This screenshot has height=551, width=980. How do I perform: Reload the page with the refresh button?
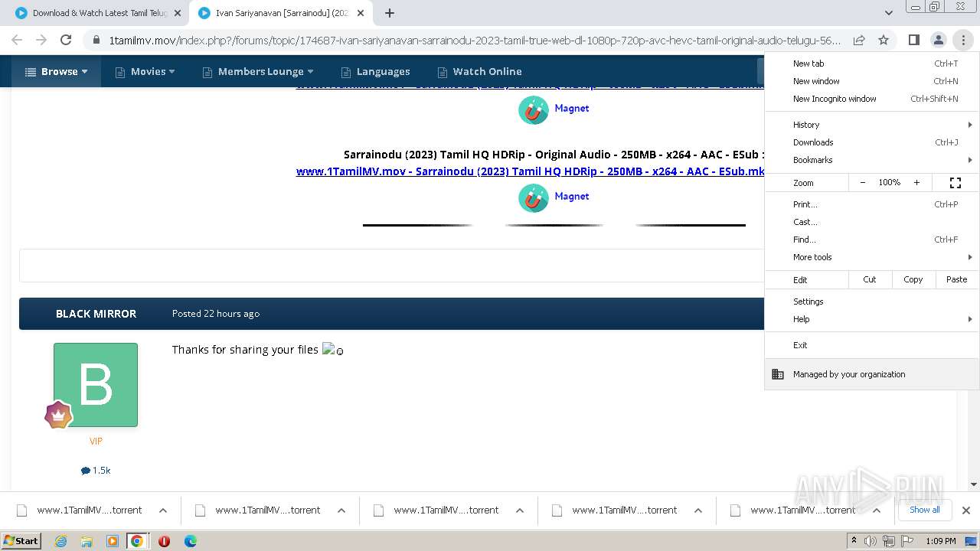pos(66,40)
